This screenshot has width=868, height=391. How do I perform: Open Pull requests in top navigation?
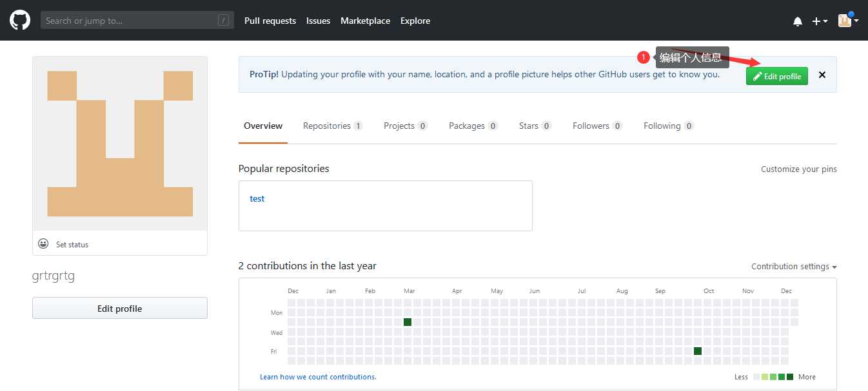click(x=270, y=21)
